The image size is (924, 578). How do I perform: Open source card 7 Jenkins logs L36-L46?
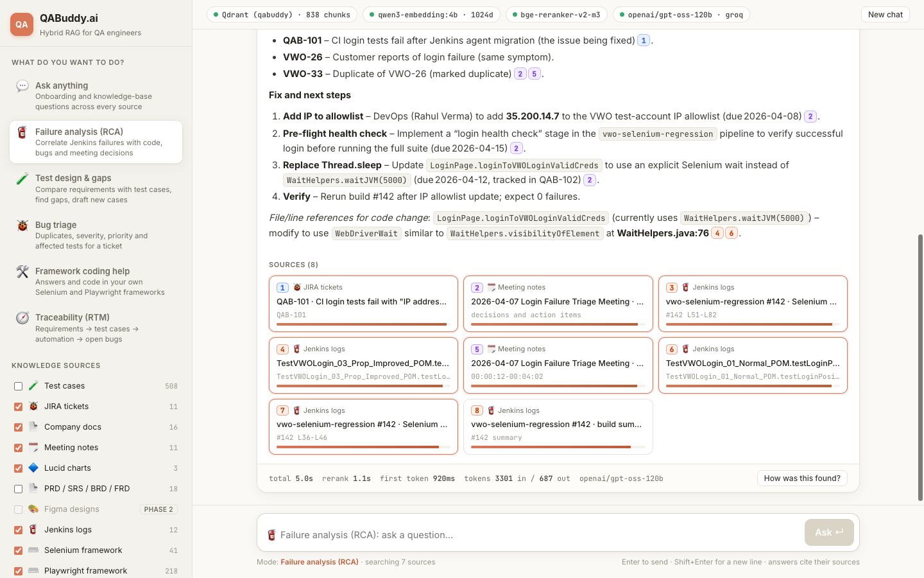coord(363,426)
